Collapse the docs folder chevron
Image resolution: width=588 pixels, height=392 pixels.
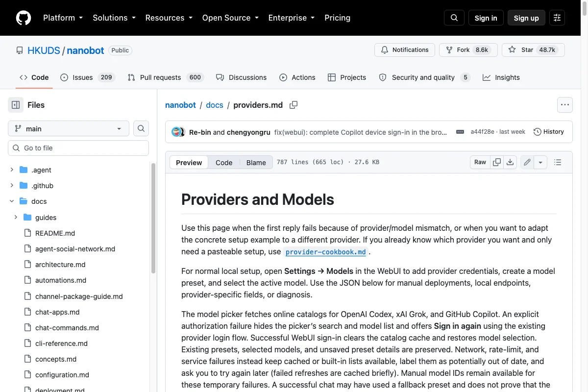point(12,201)
